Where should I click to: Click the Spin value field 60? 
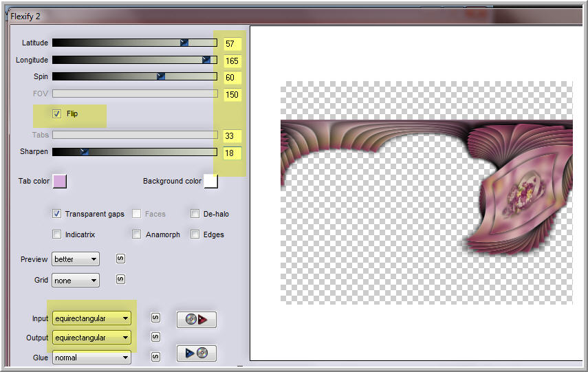[x=232, y=78]
